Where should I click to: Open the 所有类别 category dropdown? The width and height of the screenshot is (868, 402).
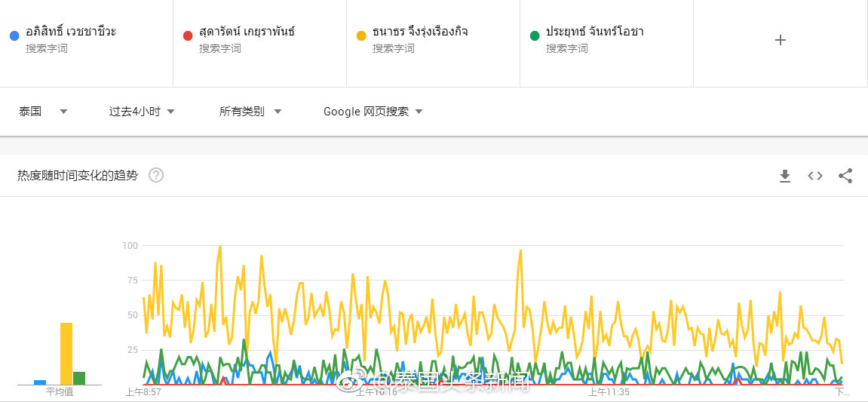(250, 112)
